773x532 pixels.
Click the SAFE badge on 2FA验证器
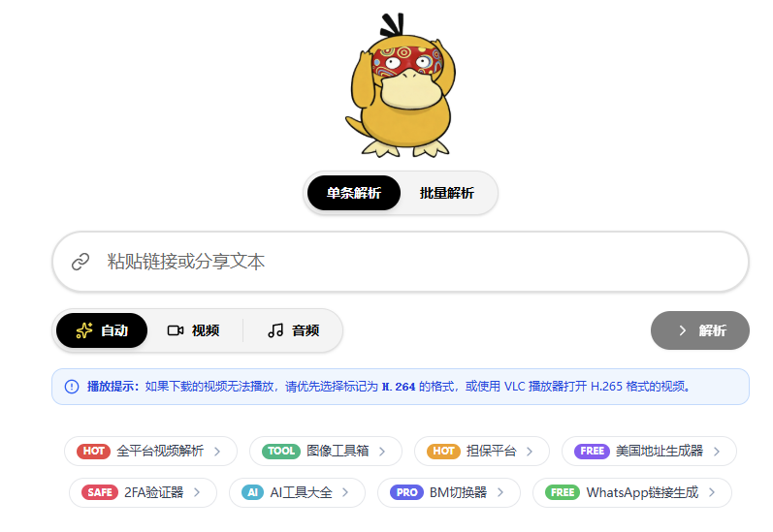[x=100, y=492]
